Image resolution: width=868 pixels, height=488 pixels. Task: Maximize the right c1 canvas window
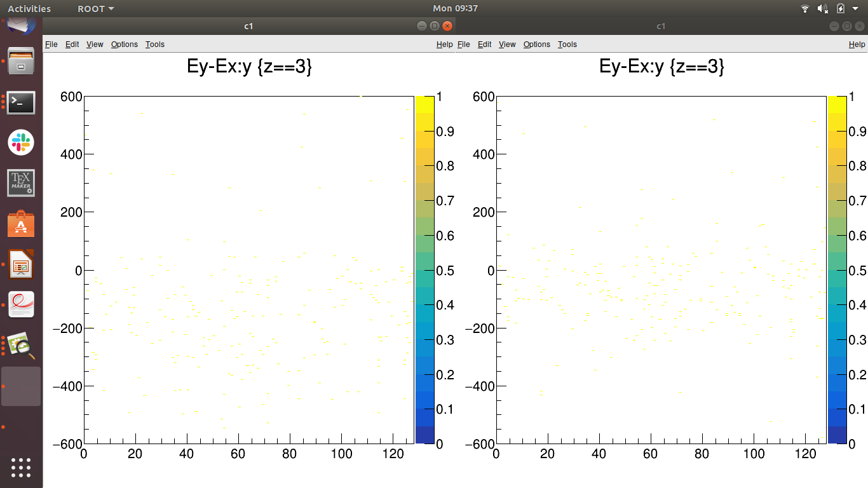pos(846,26)
